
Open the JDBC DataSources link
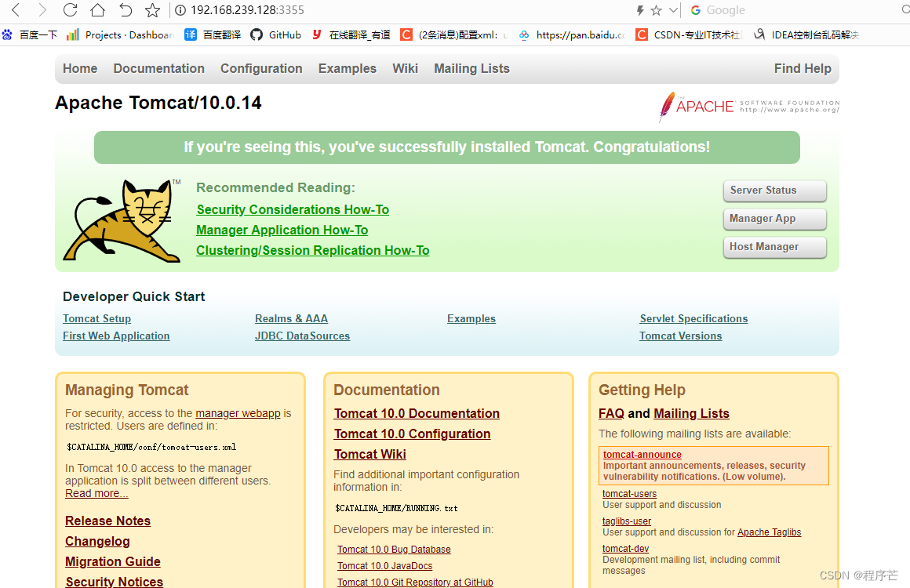[302, 336]
